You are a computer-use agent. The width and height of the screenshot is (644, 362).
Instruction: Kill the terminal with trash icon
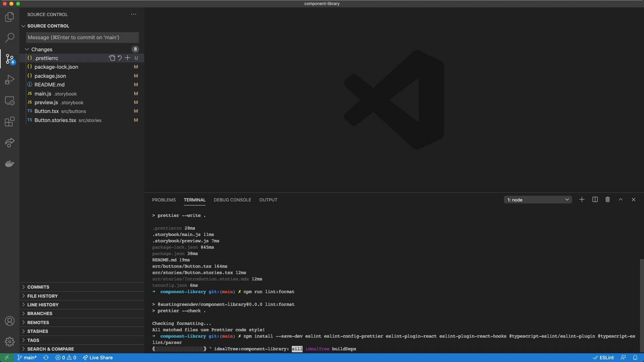pos(607,200)
